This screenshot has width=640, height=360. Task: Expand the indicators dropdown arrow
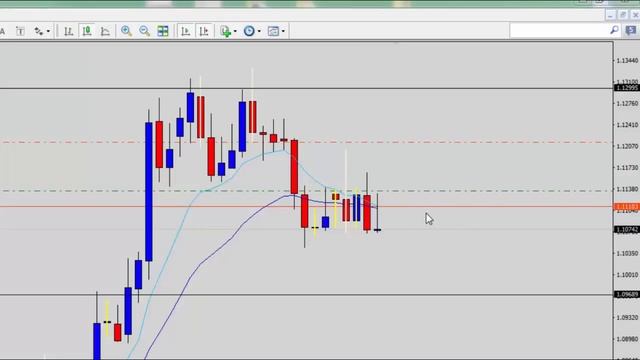point(235,31)
